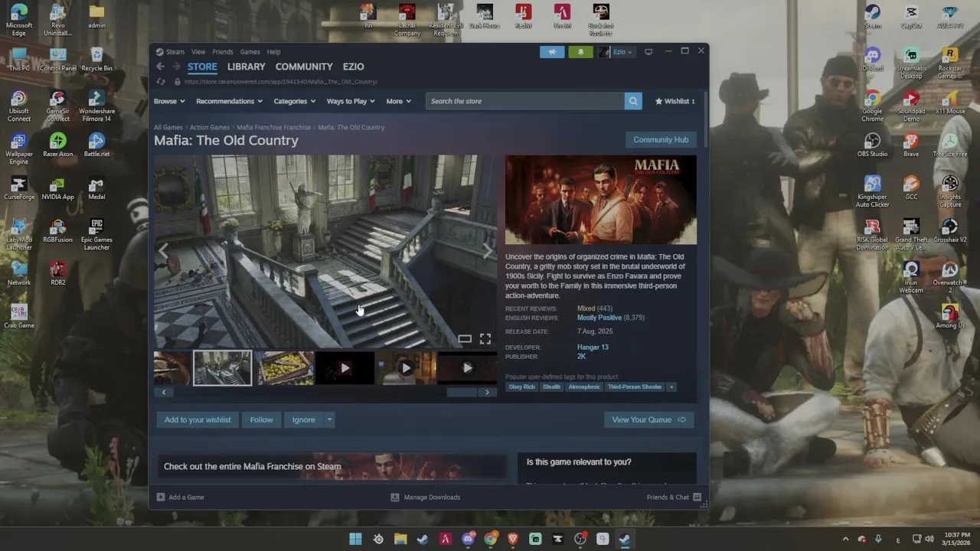Image resolution: width=980 pixels, height=551 pixels.
Task: Open the NVIDIA App desktop shortcut
Action: coord(57,188)
